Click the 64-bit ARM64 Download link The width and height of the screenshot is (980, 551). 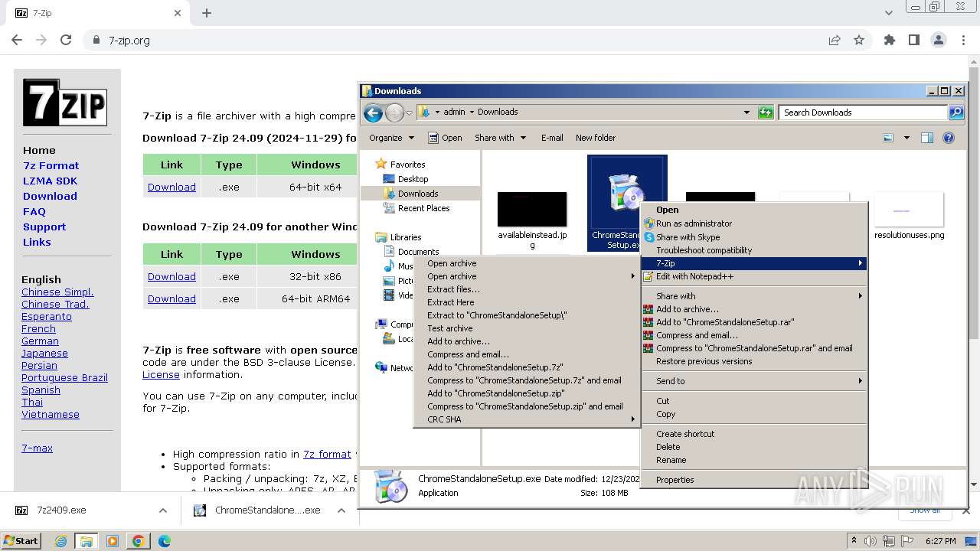(x=171, y=298)
